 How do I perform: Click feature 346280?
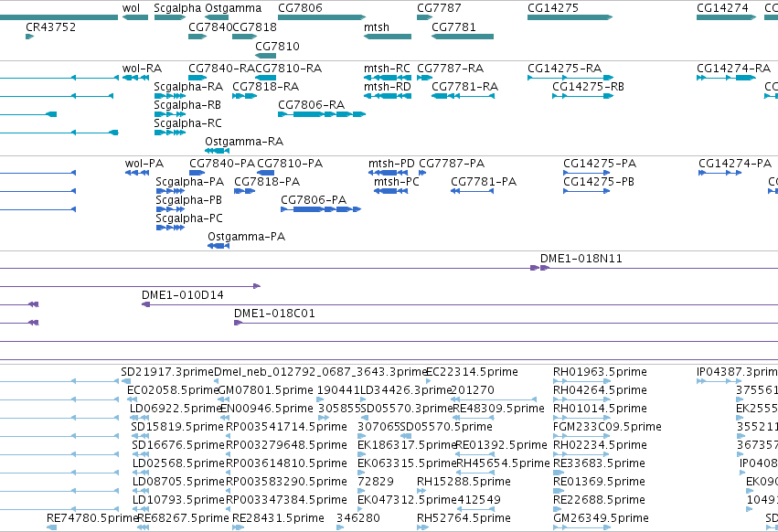(x=358, y=518)
